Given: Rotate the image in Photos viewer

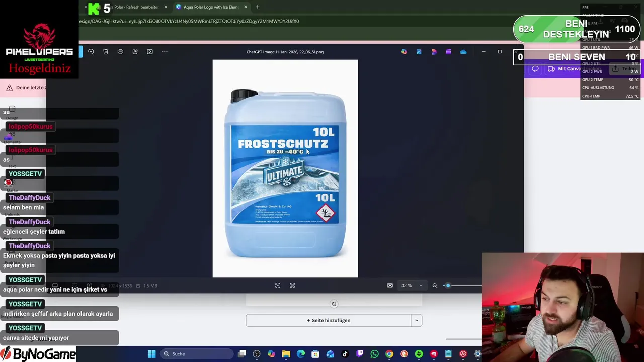Looking at the screenshot, I should 91,52.
